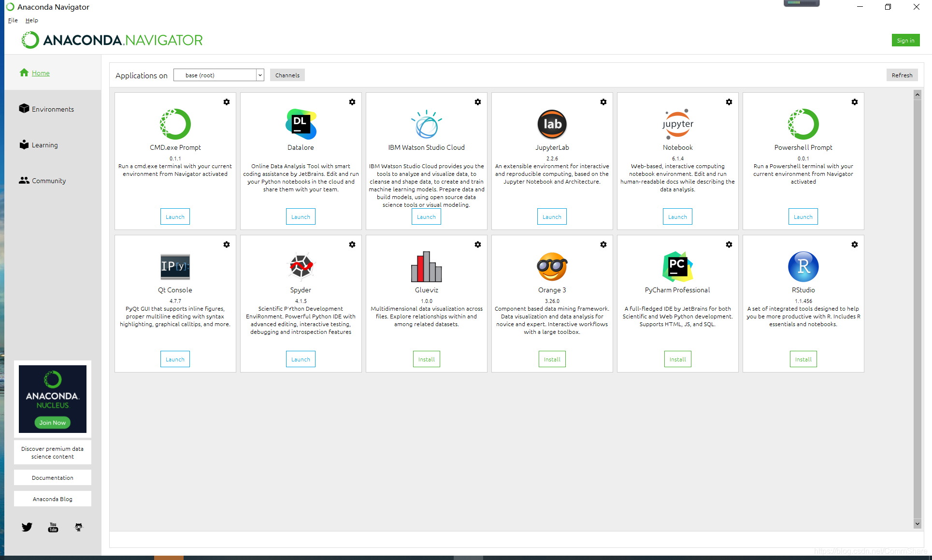Click the Sign in button

pos(905,41)
